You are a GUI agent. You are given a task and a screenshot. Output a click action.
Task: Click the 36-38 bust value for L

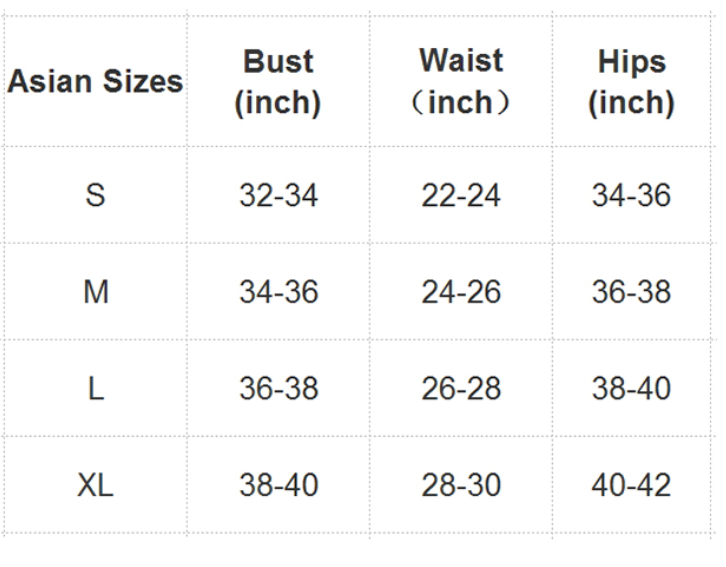pyautogui.click(x=279, y=388)
